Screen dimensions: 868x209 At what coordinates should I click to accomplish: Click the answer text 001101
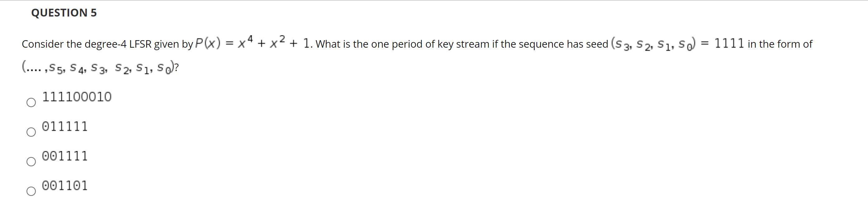[x=65, y=186]
